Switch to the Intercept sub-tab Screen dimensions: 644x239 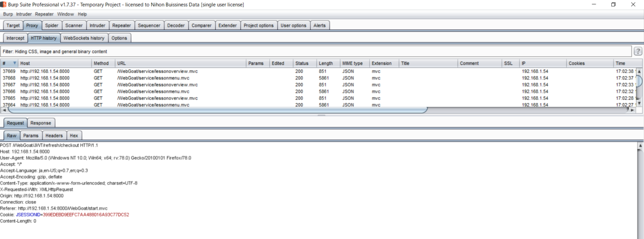pos(16,38)
